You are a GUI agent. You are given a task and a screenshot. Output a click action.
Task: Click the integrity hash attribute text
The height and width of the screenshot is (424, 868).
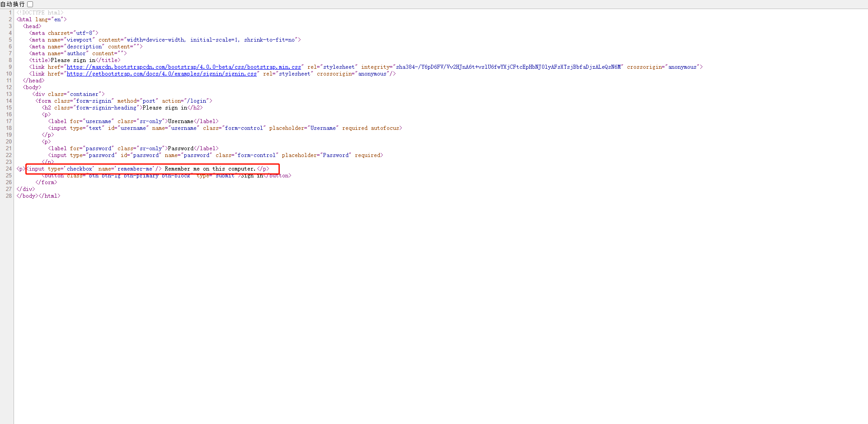point(506,67)
